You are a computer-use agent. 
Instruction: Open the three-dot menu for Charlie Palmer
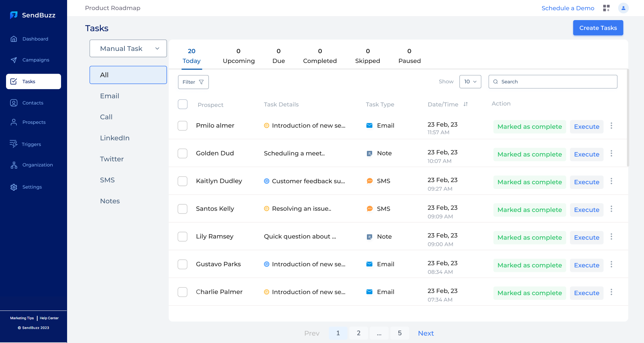tap(611, 292)
